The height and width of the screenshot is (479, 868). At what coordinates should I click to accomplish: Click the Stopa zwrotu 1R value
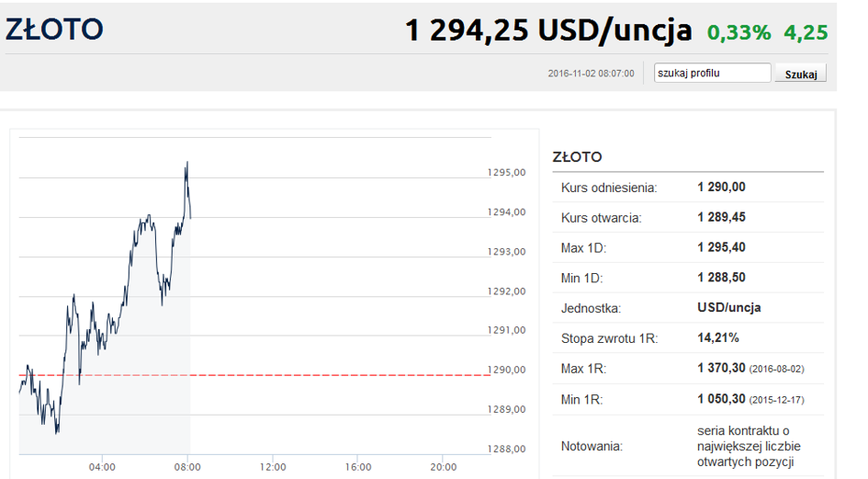[x=718, y=337]
